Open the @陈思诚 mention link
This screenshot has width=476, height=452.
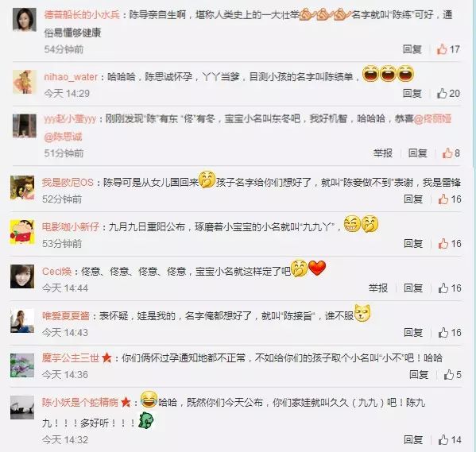coord(63,137)
